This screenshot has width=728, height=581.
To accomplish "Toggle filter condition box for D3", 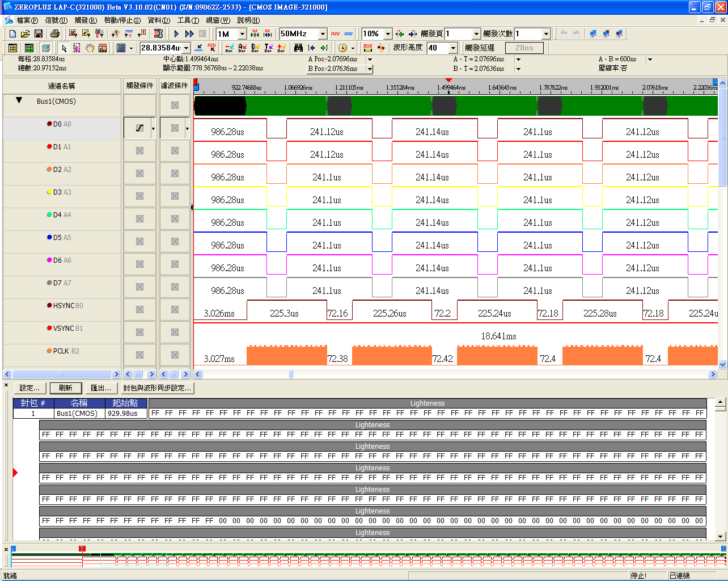I will point(175,196).
